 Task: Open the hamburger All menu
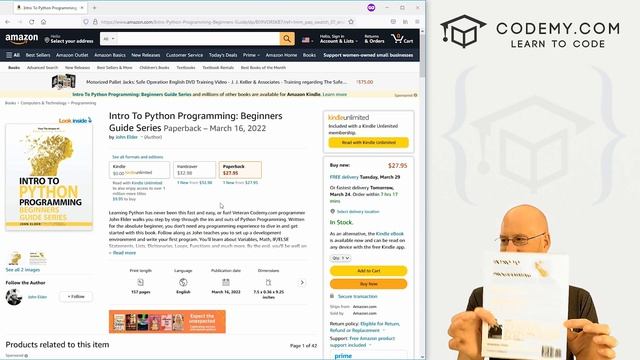(x=13, y=55)
